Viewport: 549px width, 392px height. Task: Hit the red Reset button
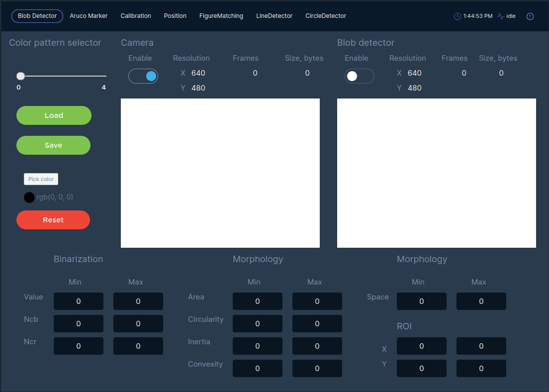(53, 220)
